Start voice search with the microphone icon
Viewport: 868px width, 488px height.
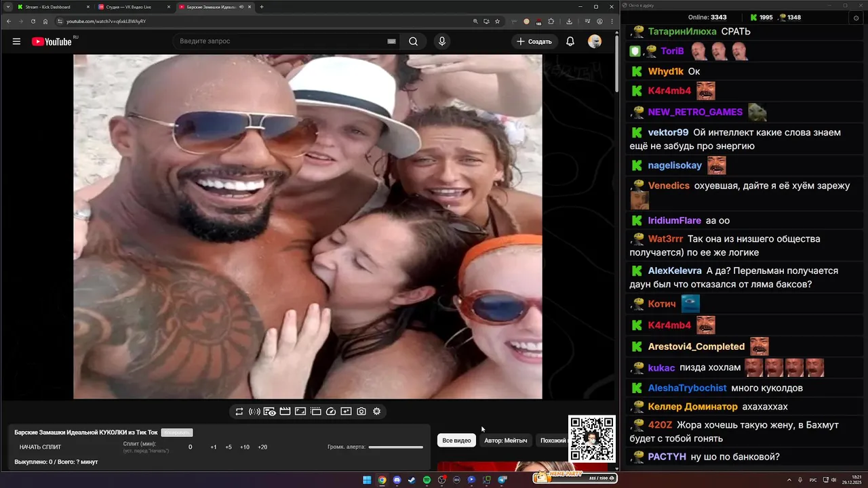[x=442, y=41]
